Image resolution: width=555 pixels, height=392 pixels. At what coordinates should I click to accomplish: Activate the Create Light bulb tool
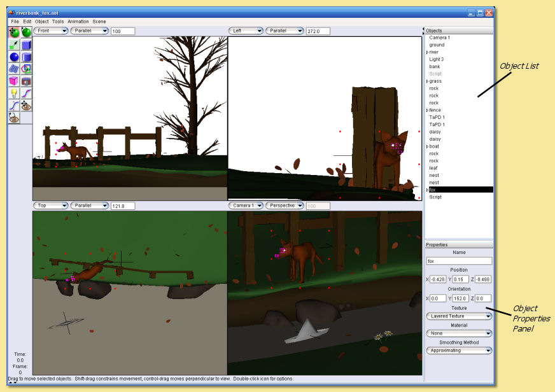pyautogui.click(x=14, y=93)
